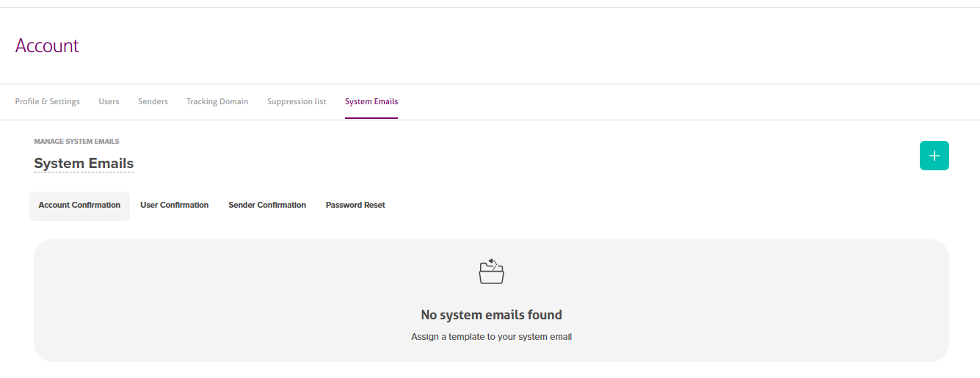
Task: Select the Account Confirmation email type
Action: 79,206
